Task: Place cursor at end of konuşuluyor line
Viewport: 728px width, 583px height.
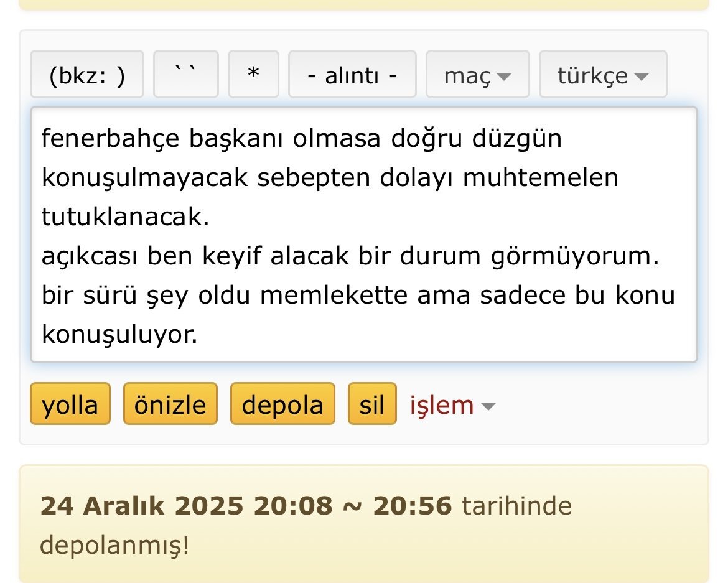Action: 198,336
